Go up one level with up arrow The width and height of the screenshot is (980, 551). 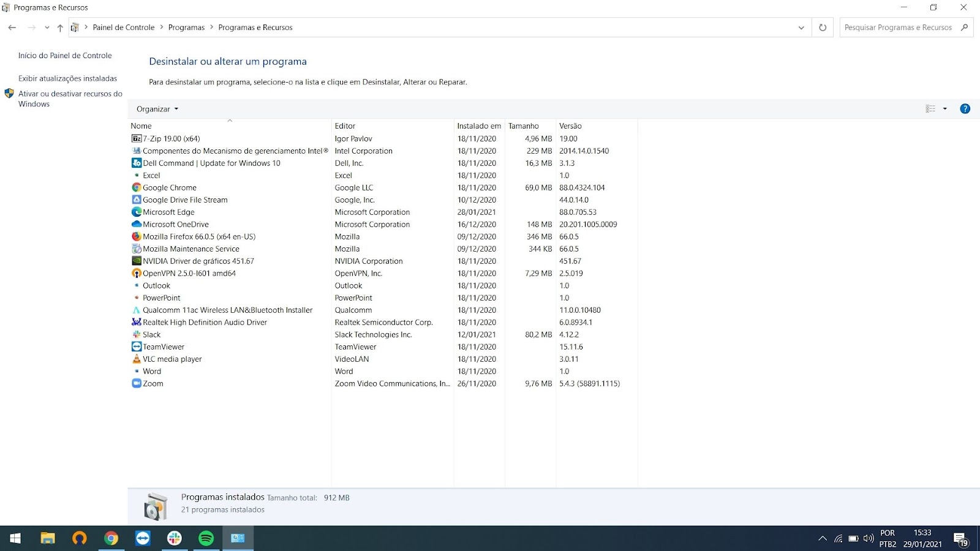tap(60, 28)
